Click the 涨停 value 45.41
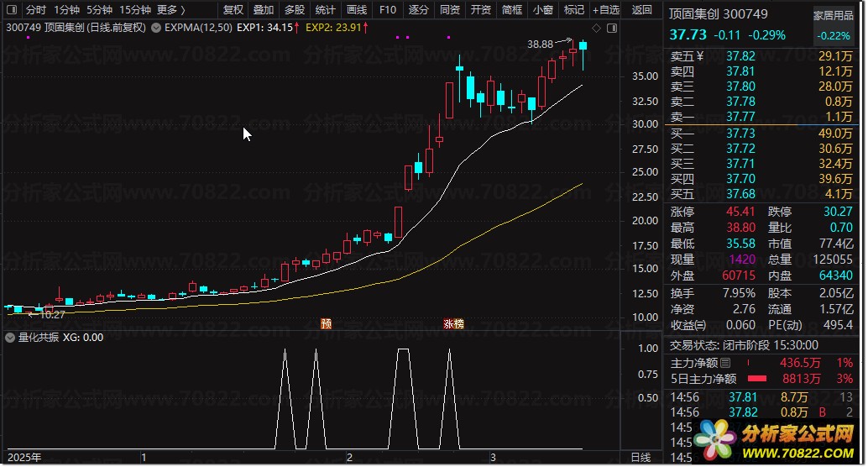The width and height of the screenshot is (868, 467). point(740,212)
